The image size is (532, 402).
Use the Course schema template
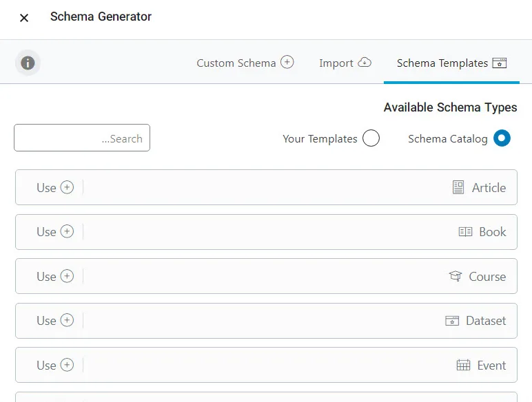tap(55, 276)
